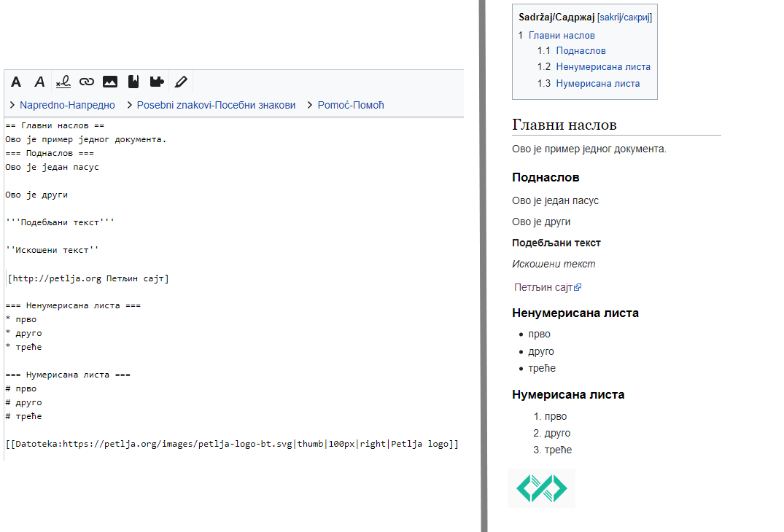The height and width of the screenshot is (532, 784).
Task: Navigate to 1.3 Нумерисана листа entry
Action: [597, 83]
